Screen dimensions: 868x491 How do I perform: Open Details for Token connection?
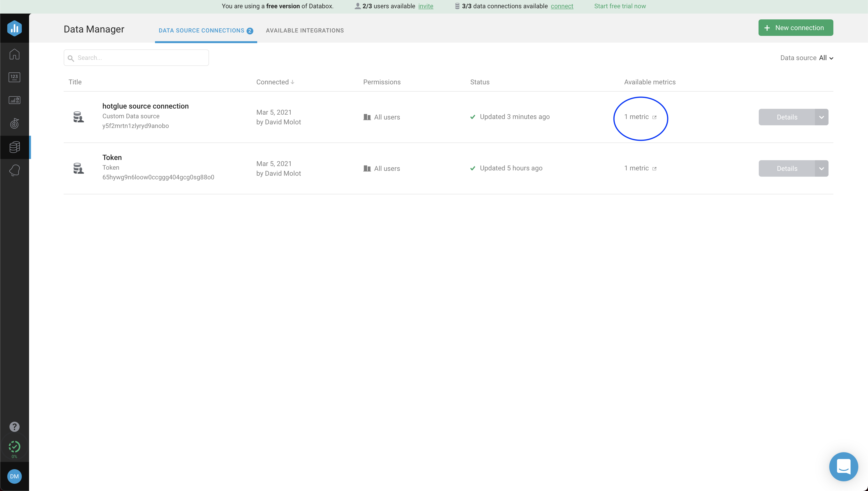787,168
